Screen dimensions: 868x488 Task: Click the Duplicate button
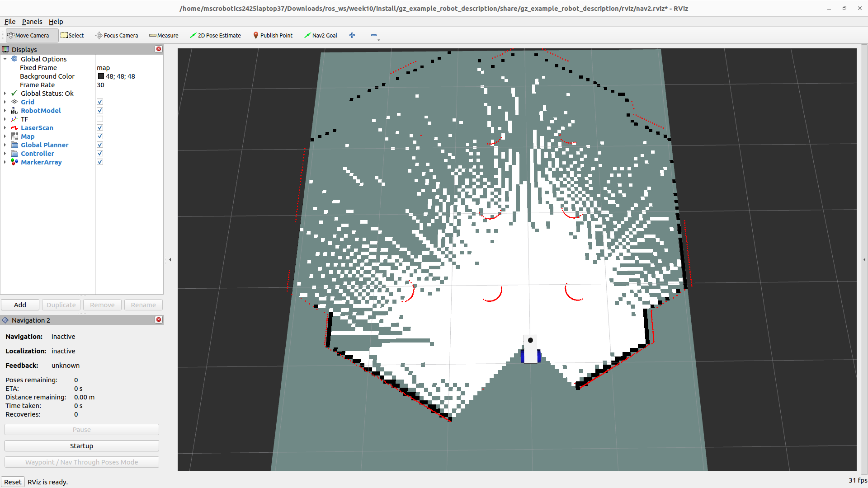[61, 305]
